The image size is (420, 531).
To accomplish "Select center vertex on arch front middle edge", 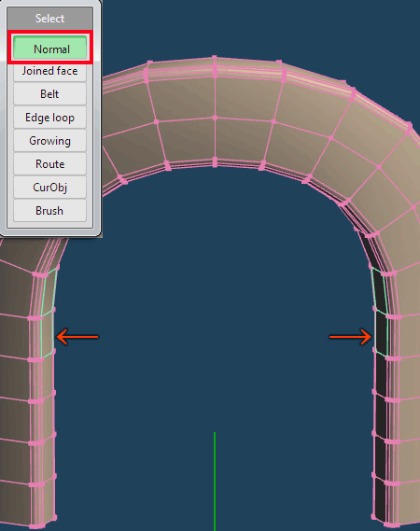I will pos(215,118).
